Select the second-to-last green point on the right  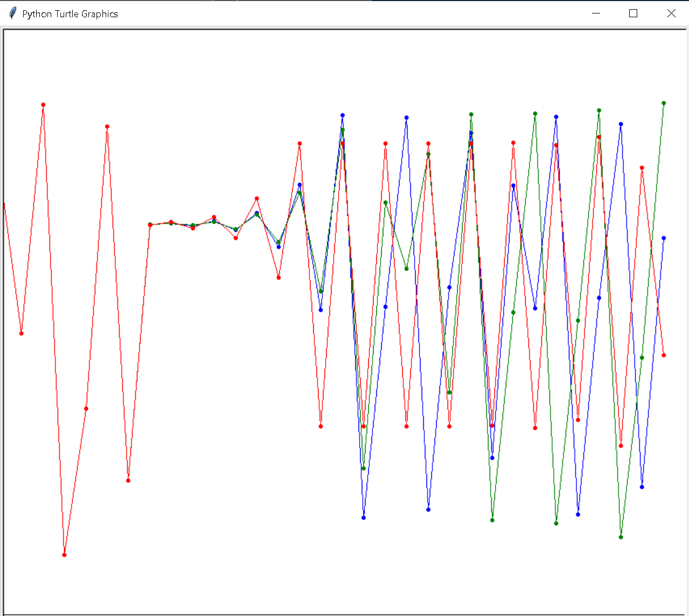642,357
